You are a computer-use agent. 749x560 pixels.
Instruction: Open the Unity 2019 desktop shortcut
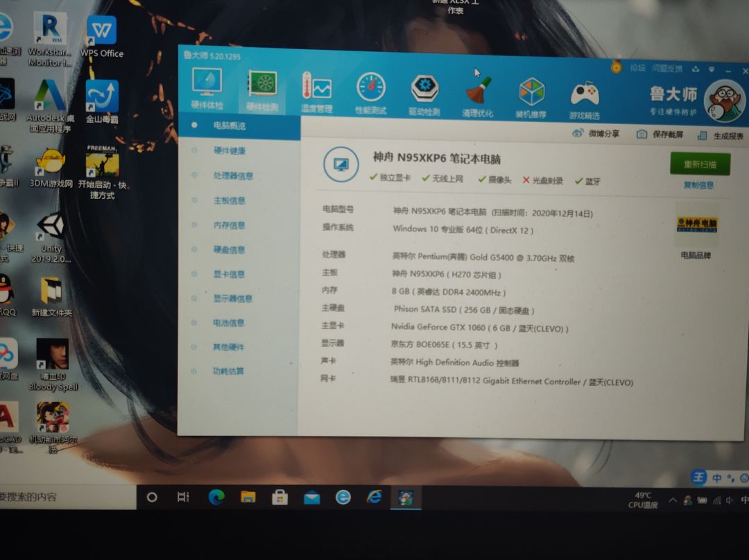(x=51, y=238)
